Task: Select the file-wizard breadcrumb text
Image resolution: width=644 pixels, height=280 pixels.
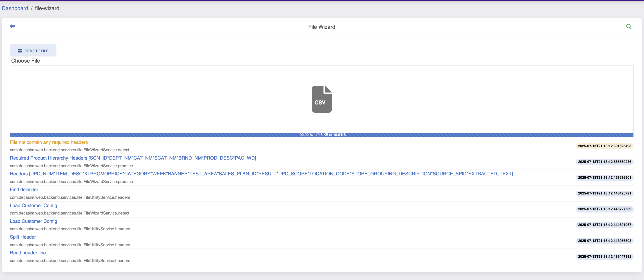Action: point(47,8)
